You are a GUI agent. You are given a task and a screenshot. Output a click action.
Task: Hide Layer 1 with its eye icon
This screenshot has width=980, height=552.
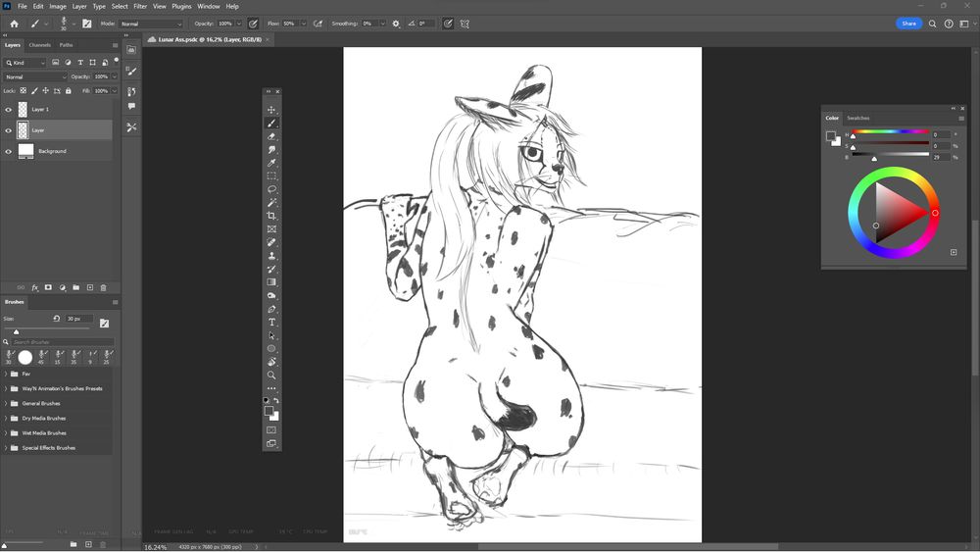(x=8, y=110)
